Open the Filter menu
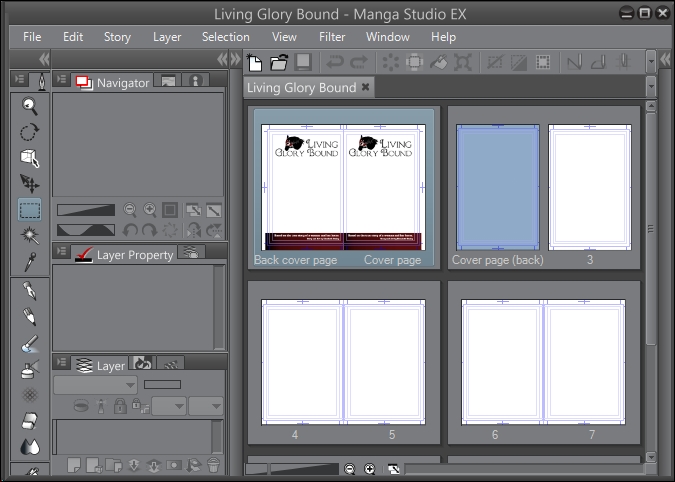 pyautogui.click(x=332, y=37)
